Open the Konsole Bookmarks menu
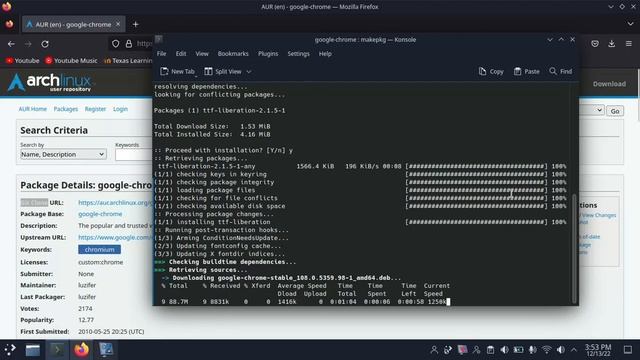Screen dimensions: 640x360 [233, 54]
